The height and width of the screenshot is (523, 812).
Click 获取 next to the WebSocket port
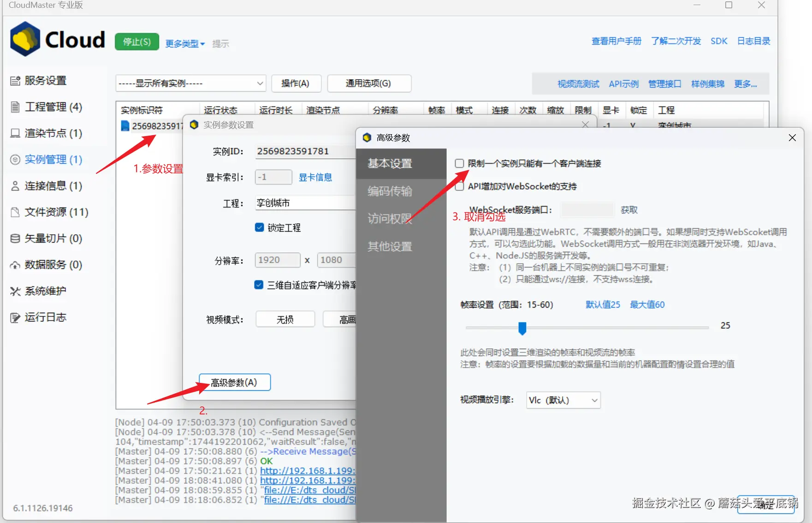(x=629, y=210)
